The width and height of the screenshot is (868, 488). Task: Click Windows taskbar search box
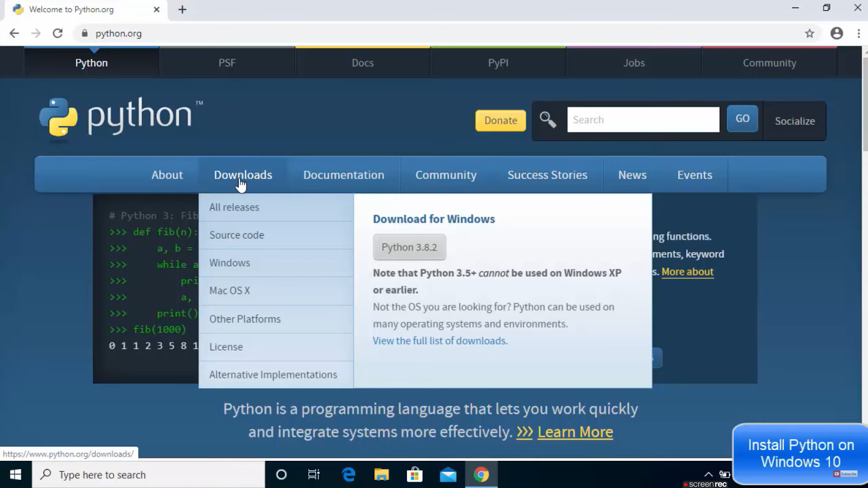click(x=149, y=474)
